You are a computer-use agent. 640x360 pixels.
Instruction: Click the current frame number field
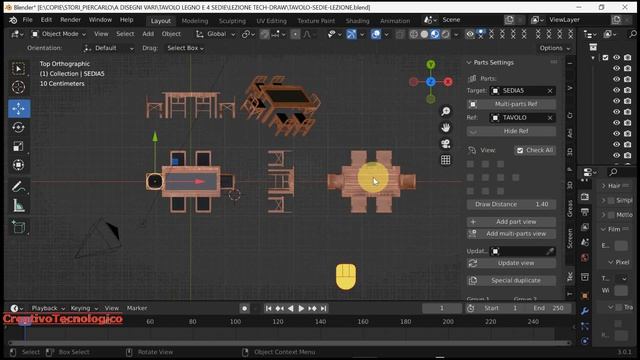(442, 308)
